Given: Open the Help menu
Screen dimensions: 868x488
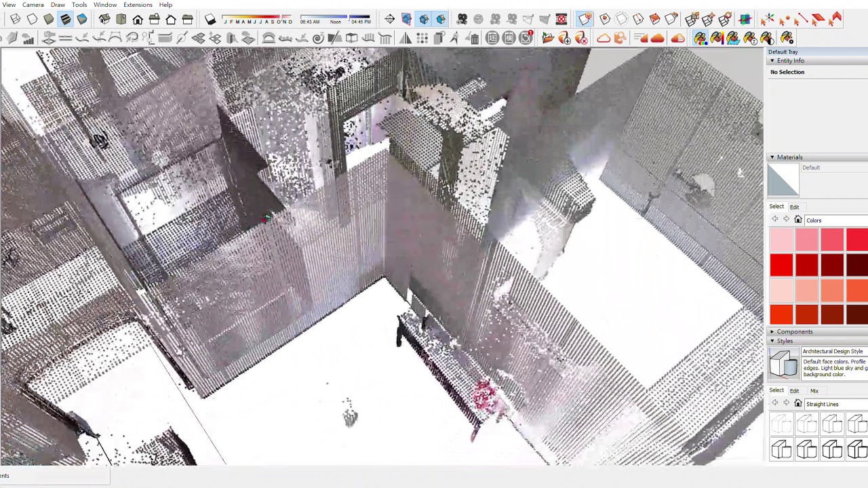Looking at the screenshot, I should pos(165,5).
